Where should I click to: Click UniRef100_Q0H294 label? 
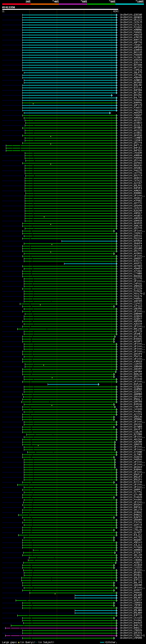(x=131, y=60)
